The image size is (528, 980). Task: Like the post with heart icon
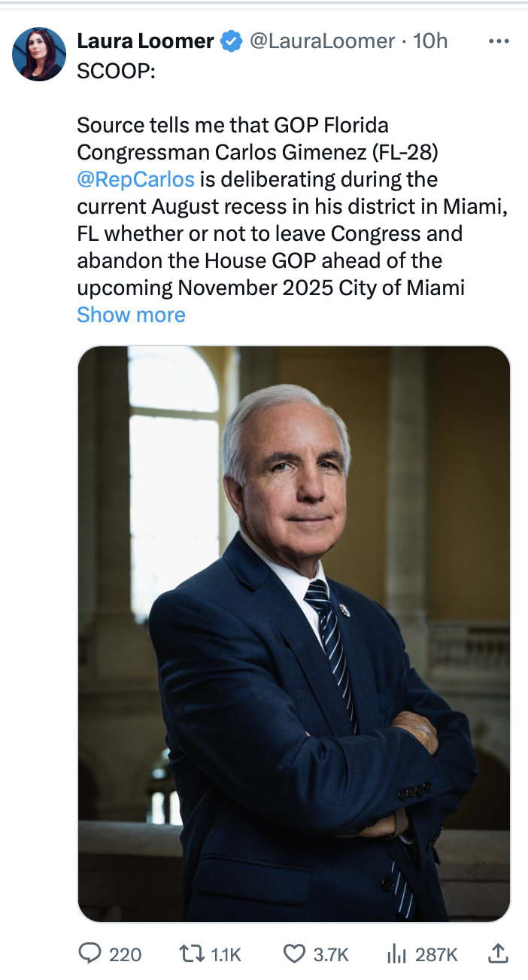click(x=294, y=954)
